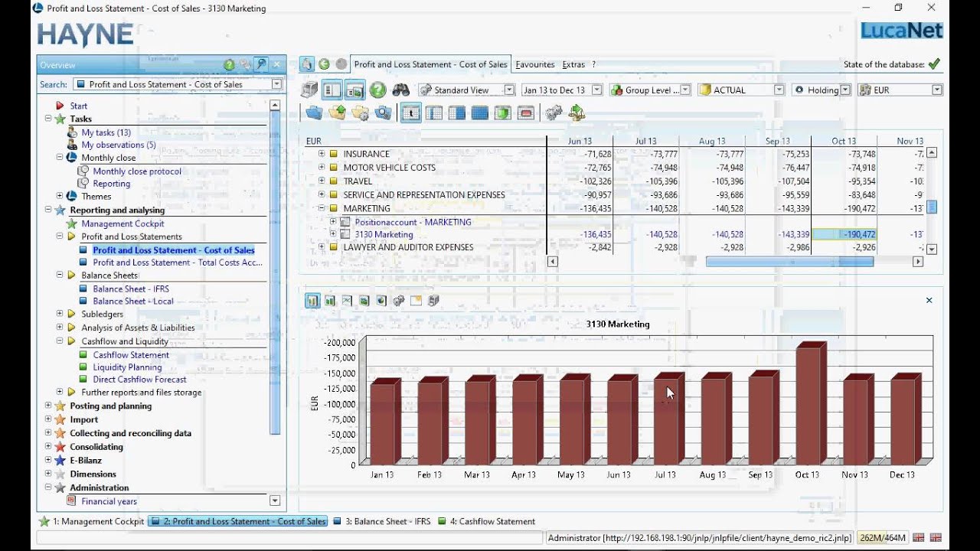The height and width of the screenshot is (551, 980).
Task: Open chart settings gears icon
Action: click(399, 301)
